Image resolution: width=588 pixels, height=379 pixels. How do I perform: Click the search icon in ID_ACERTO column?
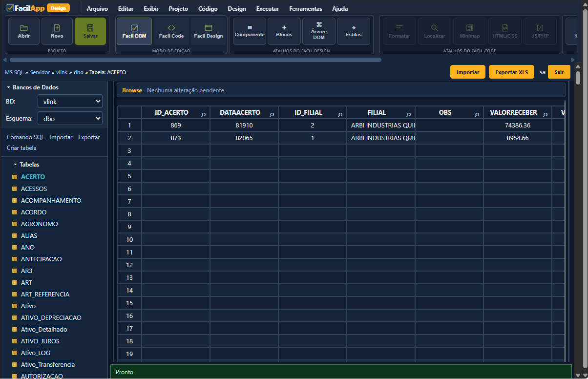204,114
